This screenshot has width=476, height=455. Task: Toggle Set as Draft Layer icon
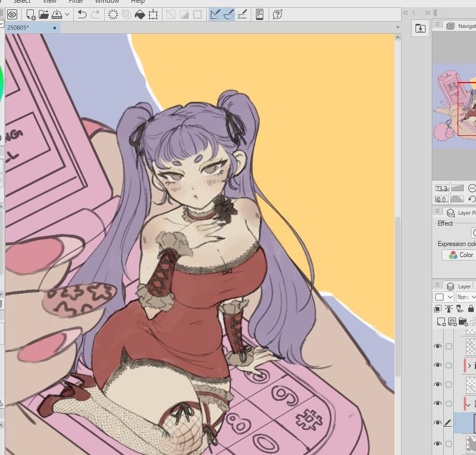pyautogui.click(x=459, y=309)
